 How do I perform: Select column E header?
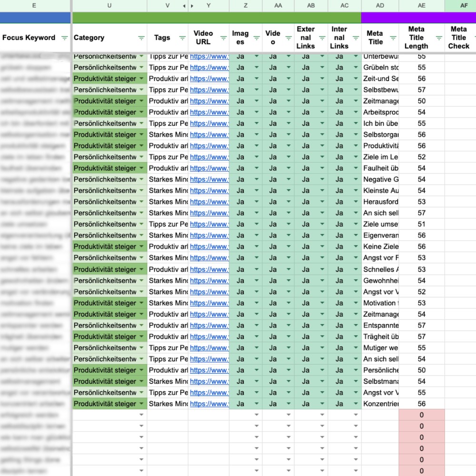click(x=34, y=6)
